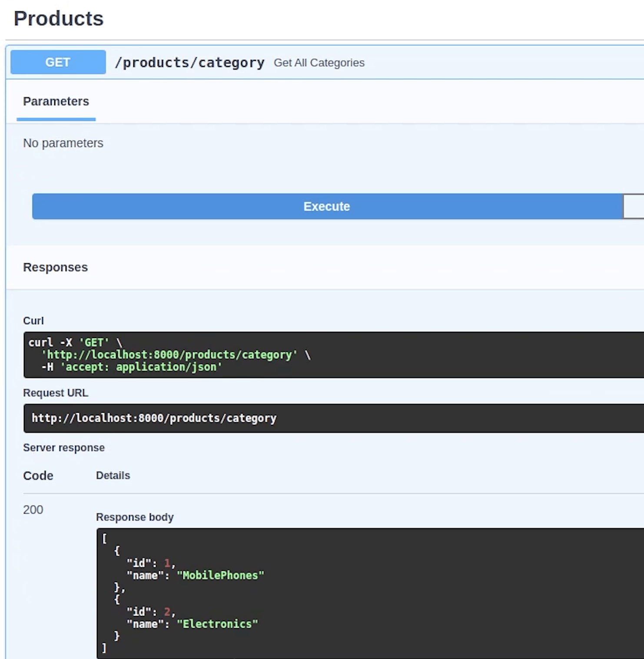This screenshot has height=659, width=644.
Task: Collapse the Products tag section heading
Action: (x=59, y=19)
